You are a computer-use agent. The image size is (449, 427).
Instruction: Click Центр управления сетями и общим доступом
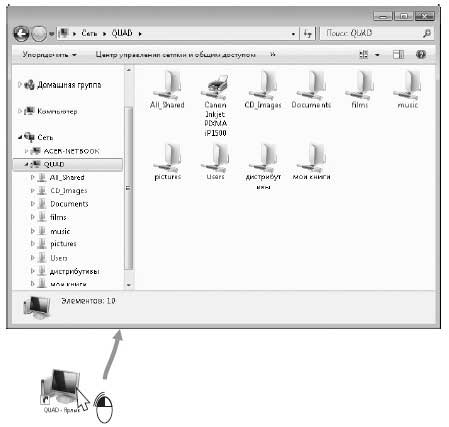[176, 55]
